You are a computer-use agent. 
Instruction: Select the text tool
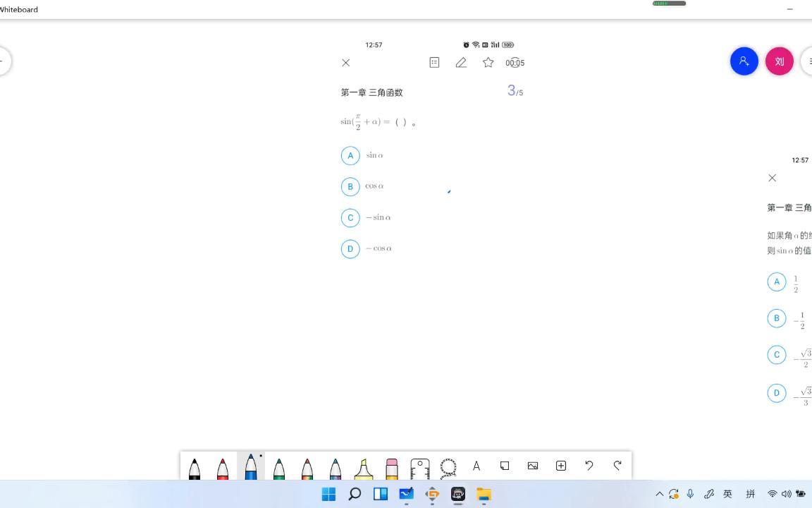[476, 467]
